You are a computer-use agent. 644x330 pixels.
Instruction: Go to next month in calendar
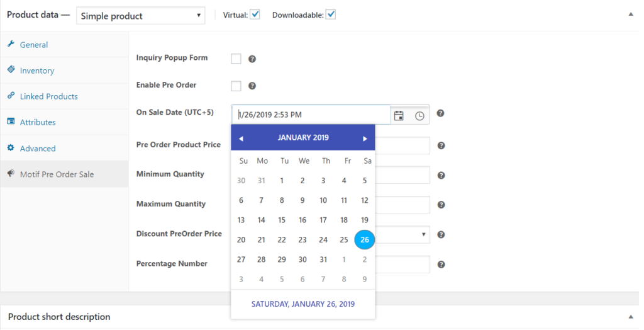coord(365,138)
